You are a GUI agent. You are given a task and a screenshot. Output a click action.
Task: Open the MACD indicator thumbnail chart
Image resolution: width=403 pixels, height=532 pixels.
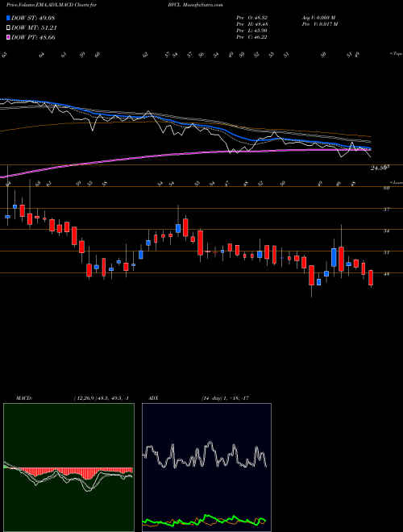tap(69, 468)
